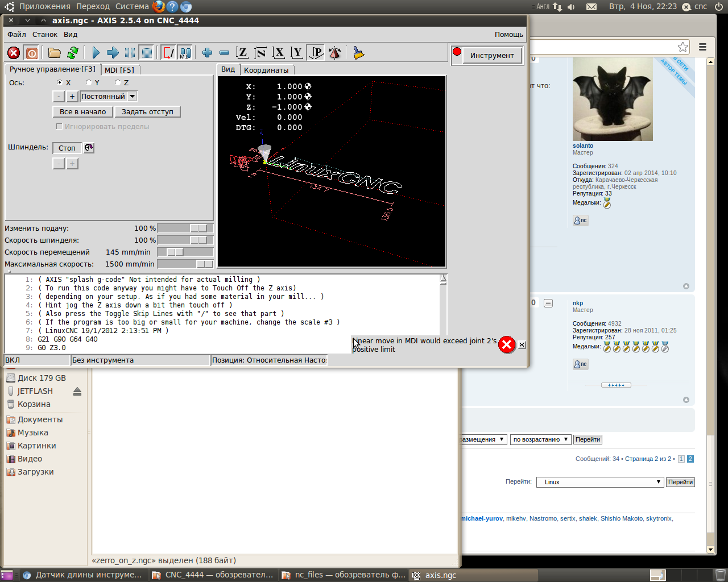Toggle the emergency stop button
The width and height of the screenshot is (728, 582).
14,53
